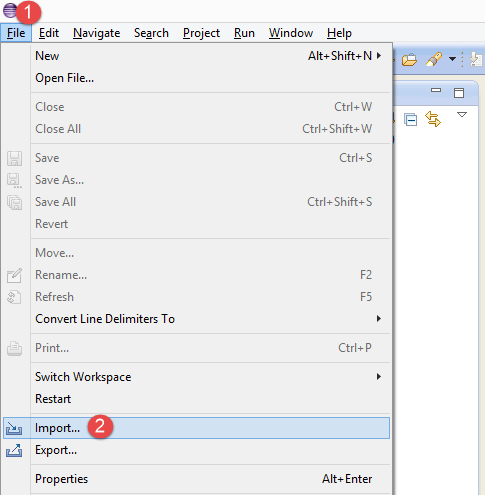Click the Export icon in File menu
This screenshot has width=485, height=495.
point(14,450)
